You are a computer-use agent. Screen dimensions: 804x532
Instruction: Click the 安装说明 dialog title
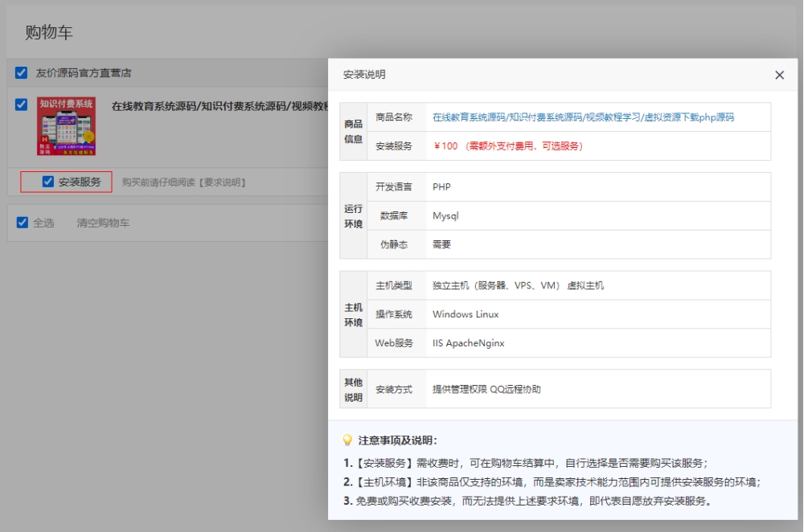364,75
